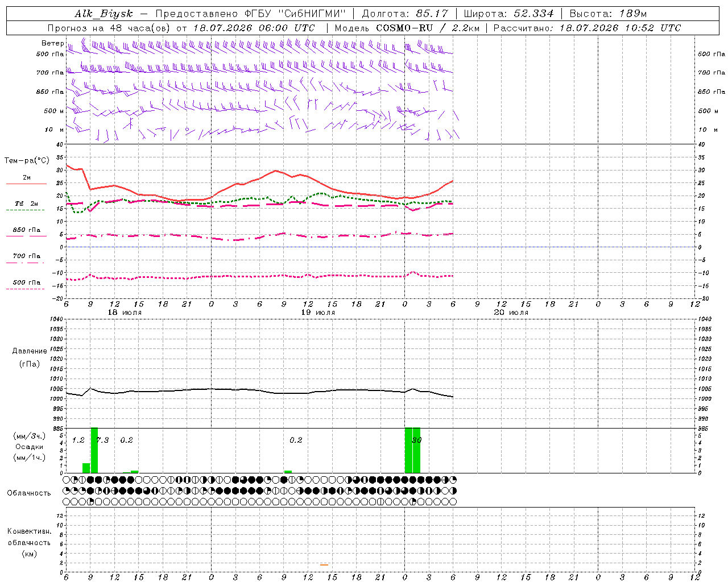Click the 700 гПа legend line sample
The width and height of the screenshot is (728, 582).
pyautogui.click(x=25, y=263)
